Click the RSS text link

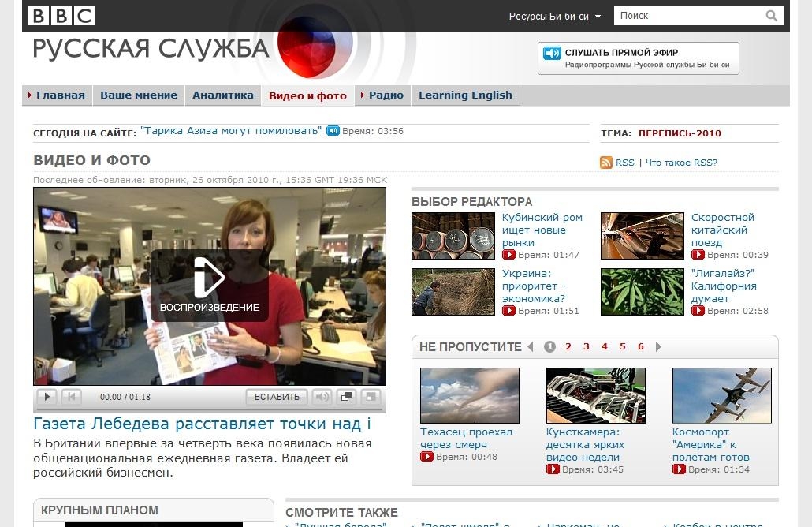(x=624, y=163)
